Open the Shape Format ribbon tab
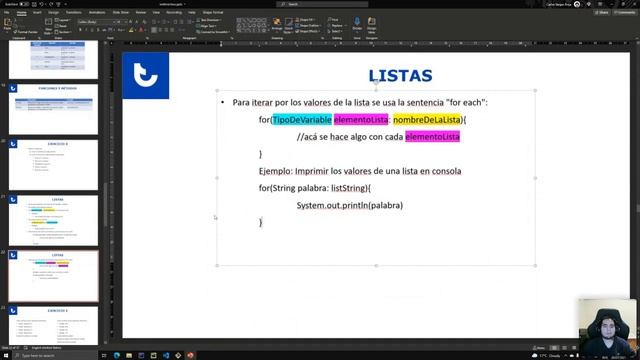 (213, 13)
